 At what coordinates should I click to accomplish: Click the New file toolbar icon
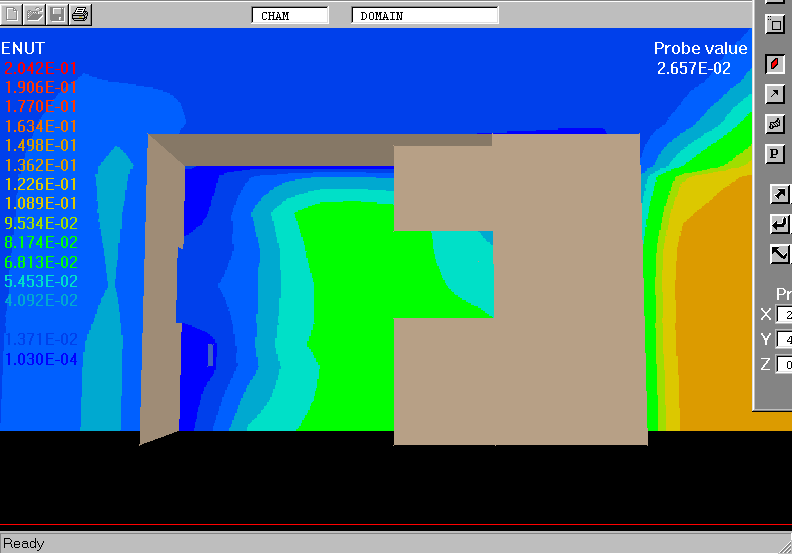click(12, 14)
